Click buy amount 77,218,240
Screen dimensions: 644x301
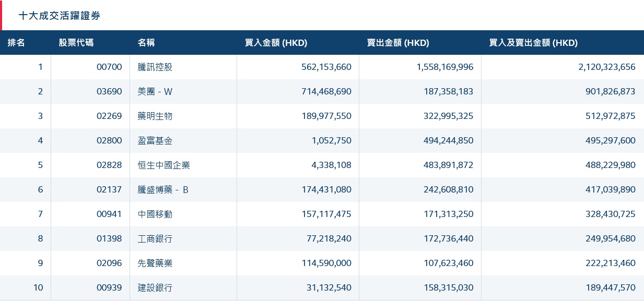(329, 238)
